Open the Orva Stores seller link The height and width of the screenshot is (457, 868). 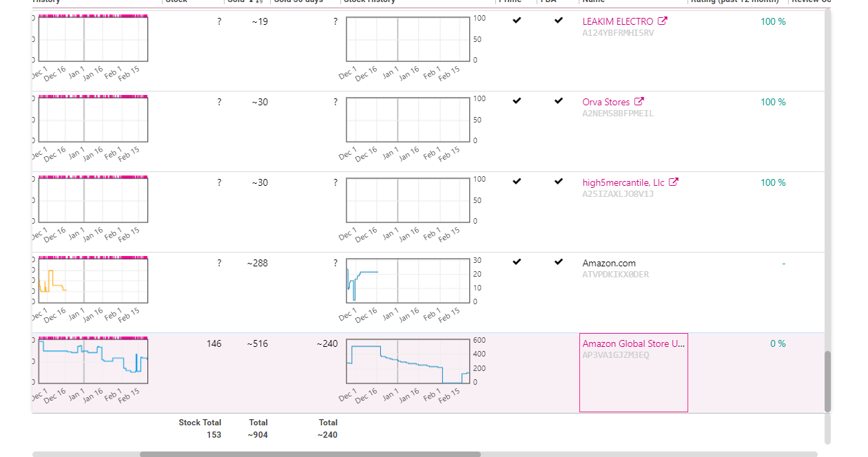click(x=606, y=102)
